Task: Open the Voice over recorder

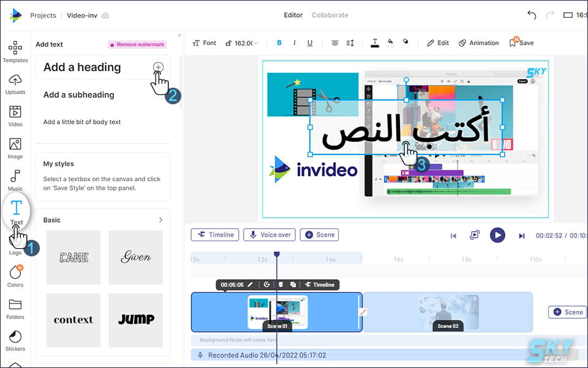Action: click(x=269, y=235)
